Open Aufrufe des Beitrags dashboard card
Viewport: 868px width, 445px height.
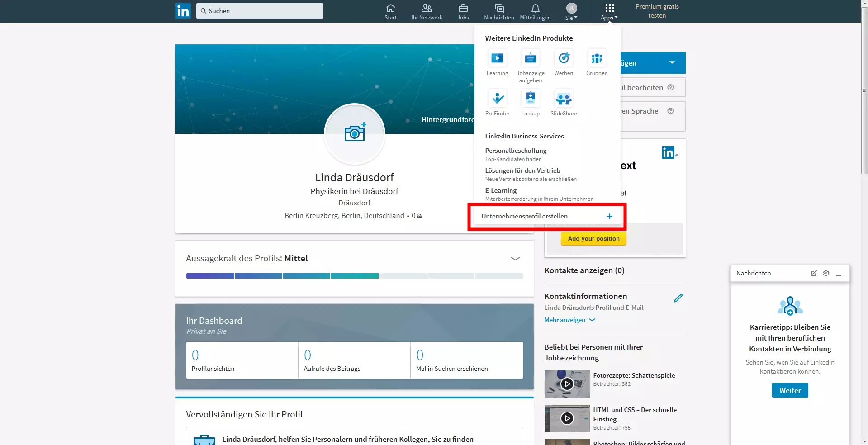354,360
